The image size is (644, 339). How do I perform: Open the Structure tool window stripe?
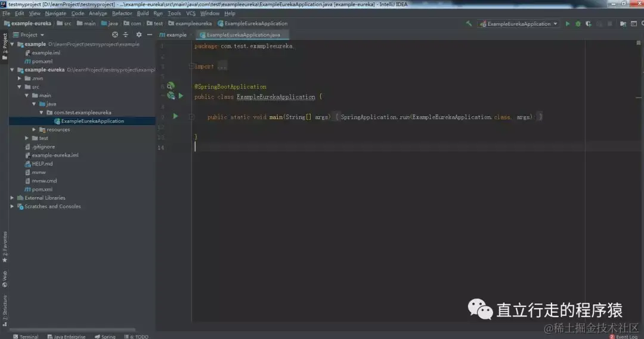[x=5, y=310]
